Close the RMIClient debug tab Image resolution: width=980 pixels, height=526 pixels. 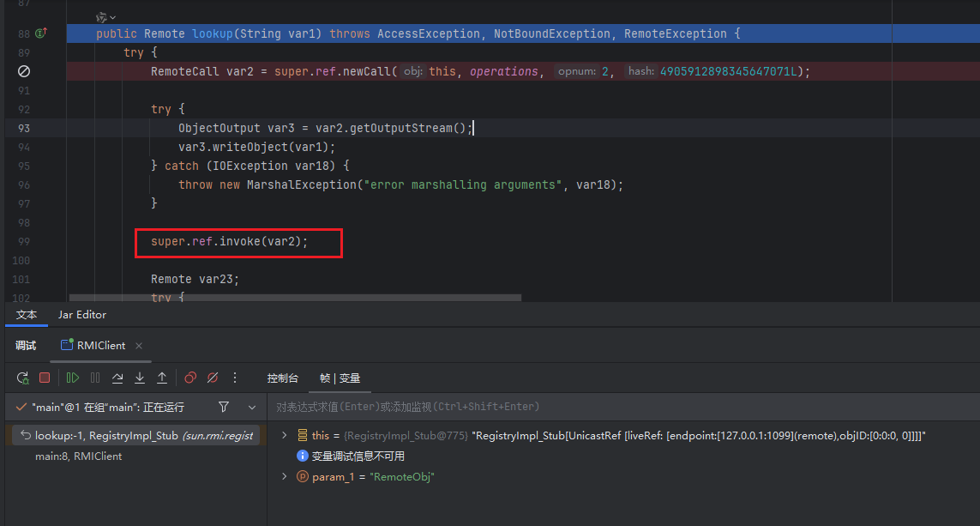click(x=139, y=346)
